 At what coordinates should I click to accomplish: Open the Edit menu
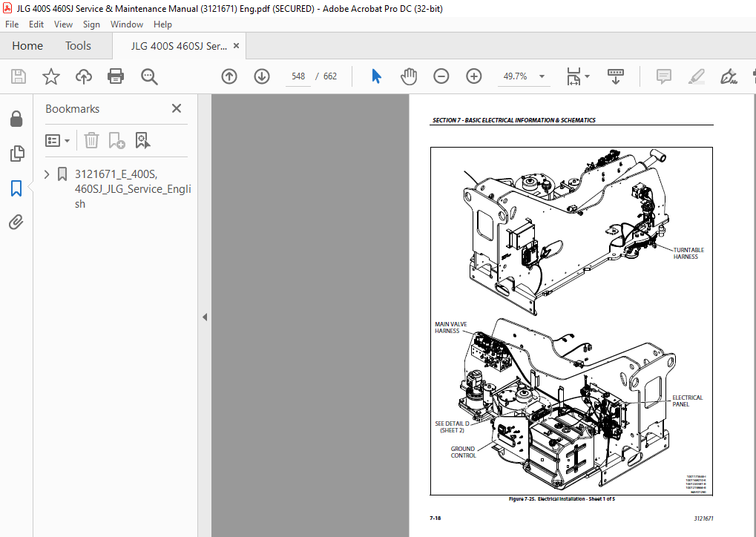[36, 24]
